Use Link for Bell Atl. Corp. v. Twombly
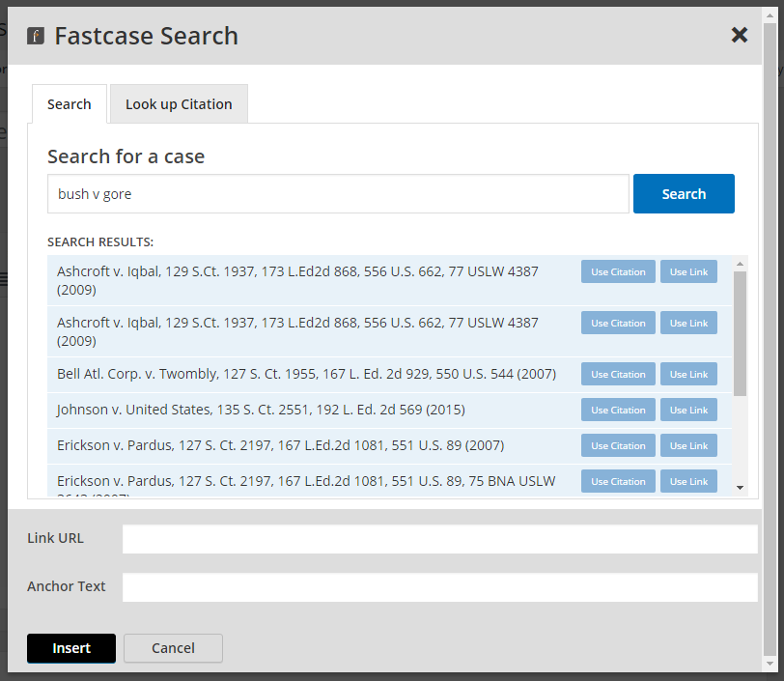 click(688, 374)
